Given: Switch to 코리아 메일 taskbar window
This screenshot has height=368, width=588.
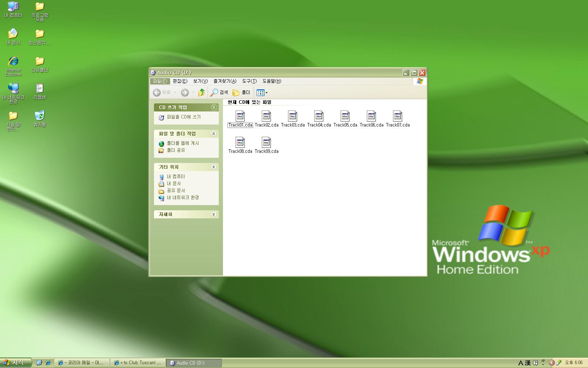Looking at the screenshot, I should tap(82, 363).
